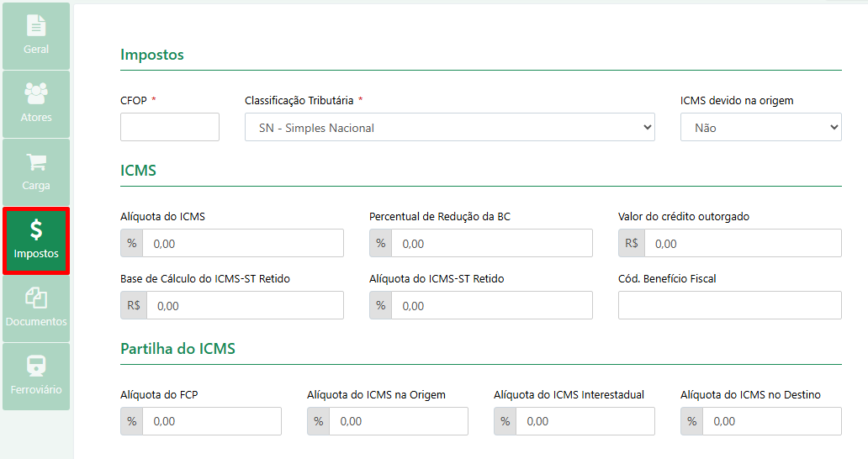Image resolution: width=868 pixels, height=459 pixels.
Task: Open the Classificação Tributária dropdown
Action: (x=449, y=127)
